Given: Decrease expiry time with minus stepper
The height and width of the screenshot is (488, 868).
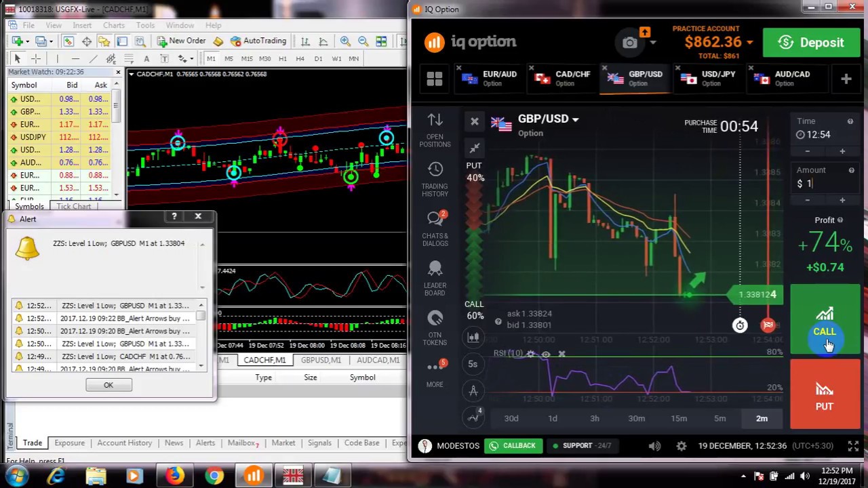Looking at the screenshot, I should (x=807, y=151).
